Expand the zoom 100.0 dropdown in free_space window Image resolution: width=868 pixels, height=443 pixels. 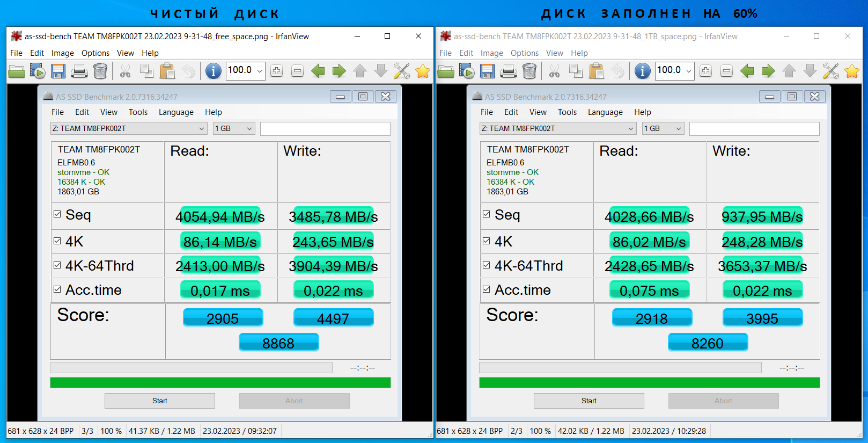pos(260,71)
